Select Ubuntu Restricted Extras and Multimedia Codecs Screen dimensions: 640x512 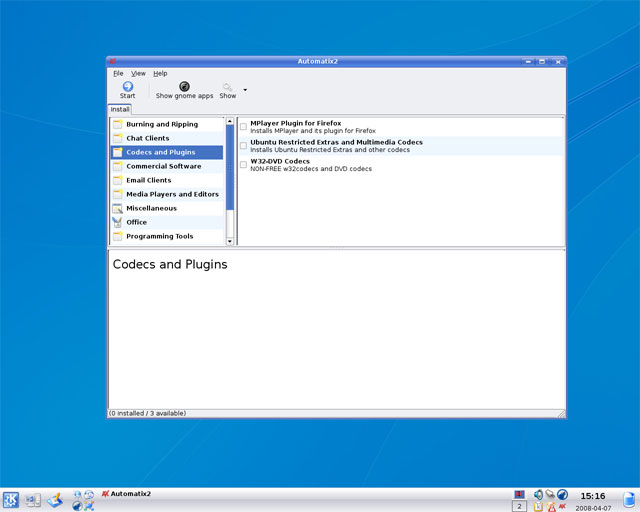click(x=401, y=146)
